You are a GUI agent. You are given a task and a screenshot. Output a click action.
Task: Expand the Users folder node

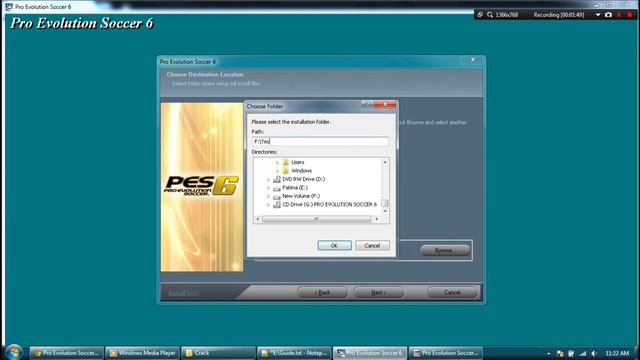[x=278, y=162]
